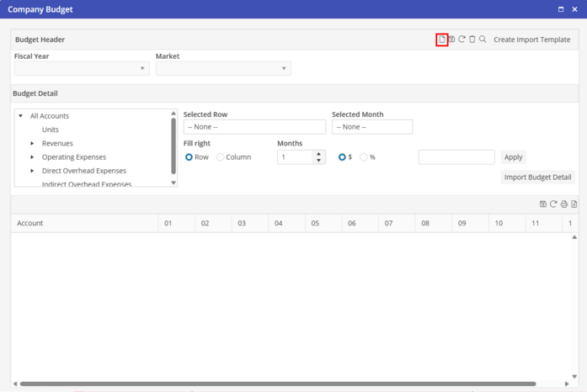587x392 pixels.
Task: Choose the percent (%) radio option
Action: [364, 157]
